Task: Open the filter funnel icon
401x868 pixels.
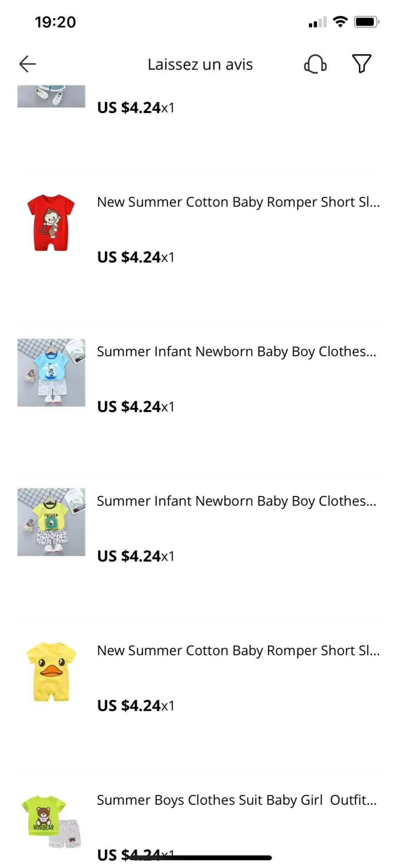Action: (x=361, y=64)
